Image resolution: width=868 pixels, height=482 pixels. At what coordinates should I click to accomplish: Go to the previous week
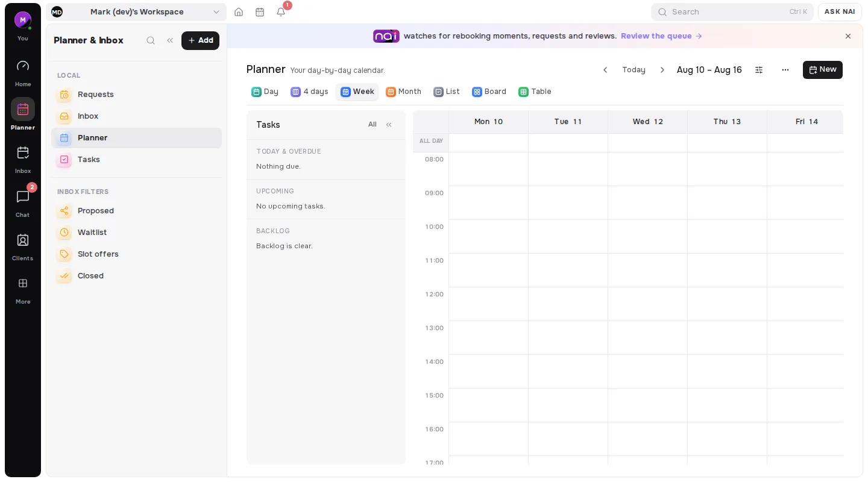pos(605,70)
